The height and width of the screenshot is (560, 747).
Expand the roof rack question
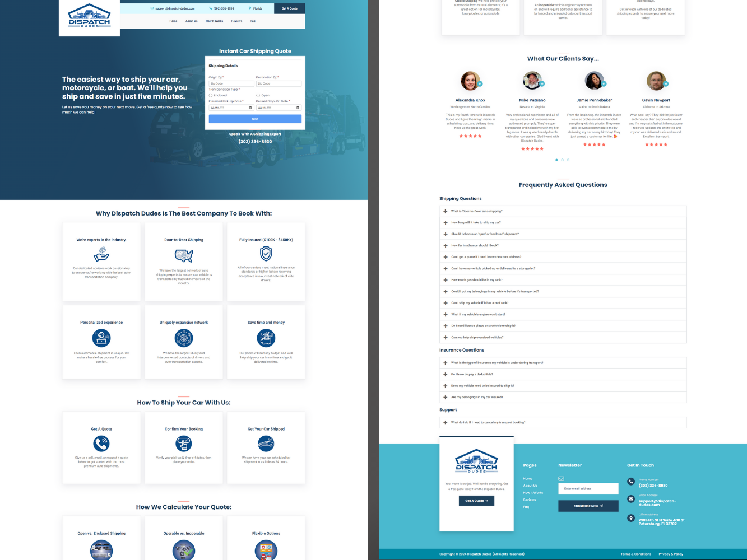pos(563,303)
